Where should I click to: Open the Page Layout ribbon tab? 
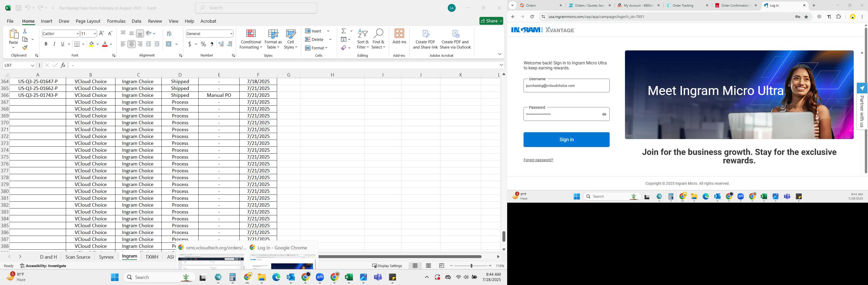(x=88, y=21)
